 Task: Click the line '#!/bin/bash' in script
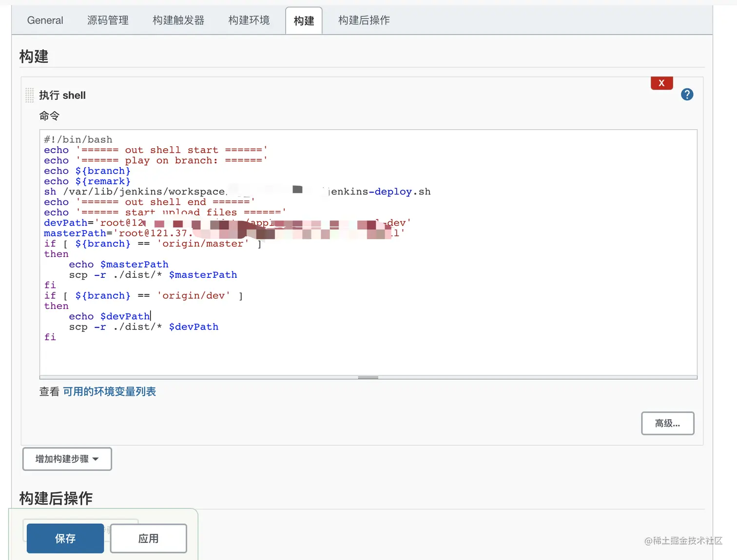point(78,140)
